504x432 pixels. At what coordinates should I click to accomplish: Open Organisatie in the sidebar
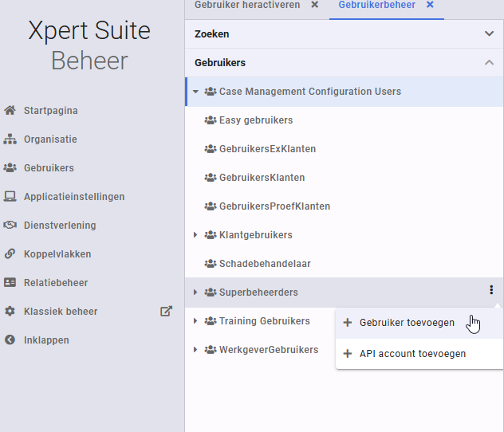[50, 139]
